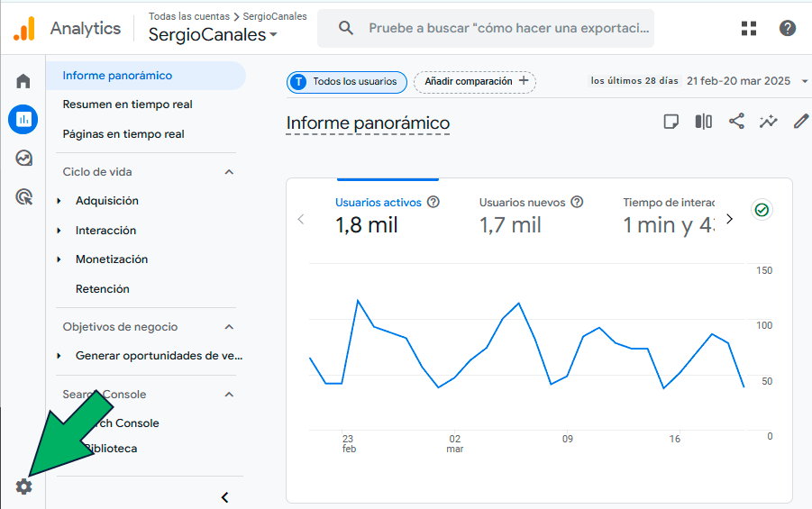Image resolution: width=812 pixels, height=509 pixels.
Task: Open the Insights sparkline icon
Action: point(768,122)
